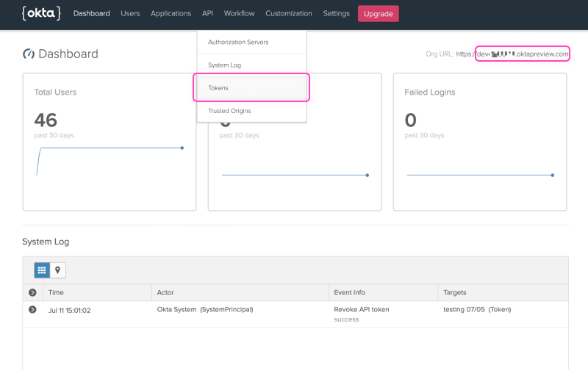
Task: Open the Settings menu
Action: [x=336, y=13]
